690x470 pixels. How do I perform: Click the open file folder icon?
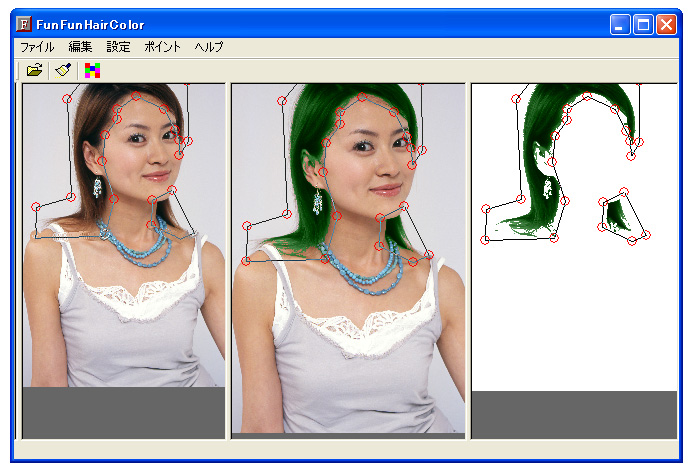34,70
